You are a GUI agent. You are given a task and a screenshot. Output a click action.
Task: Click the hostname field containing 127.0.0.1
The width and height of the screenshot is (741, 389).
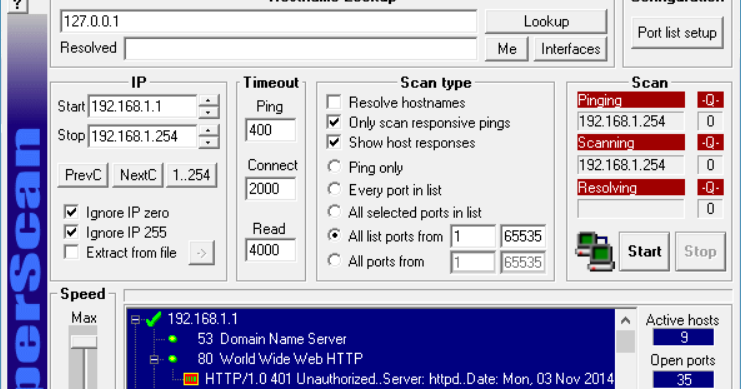(x=268, y=22)
